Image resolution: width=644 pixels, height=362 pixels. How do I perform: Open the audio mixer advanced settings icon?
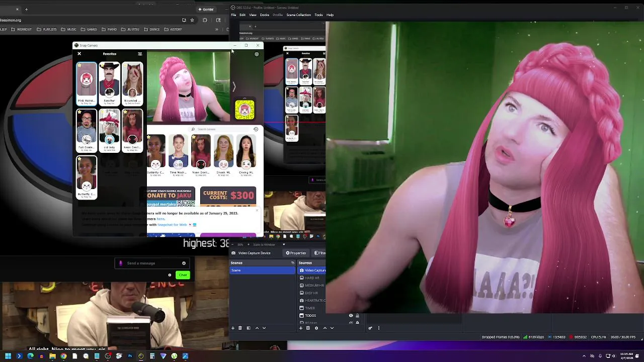pos(370,328)
